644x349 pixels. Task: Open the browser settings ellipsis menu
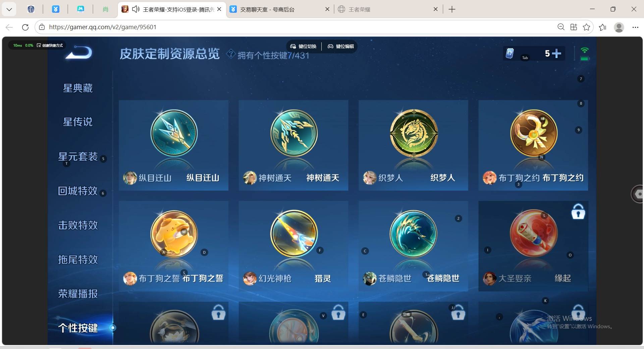point(635,27)
